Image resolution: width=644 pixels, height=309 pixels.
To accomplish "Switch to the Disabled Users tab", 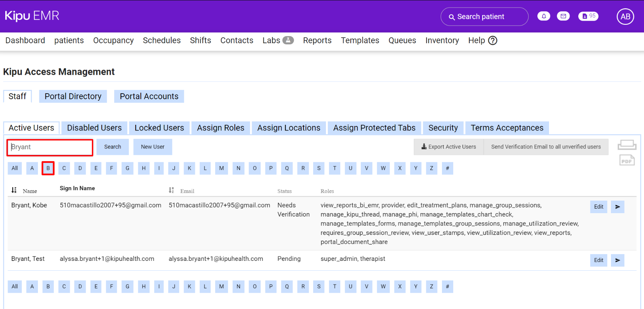I will coord(94,128).
